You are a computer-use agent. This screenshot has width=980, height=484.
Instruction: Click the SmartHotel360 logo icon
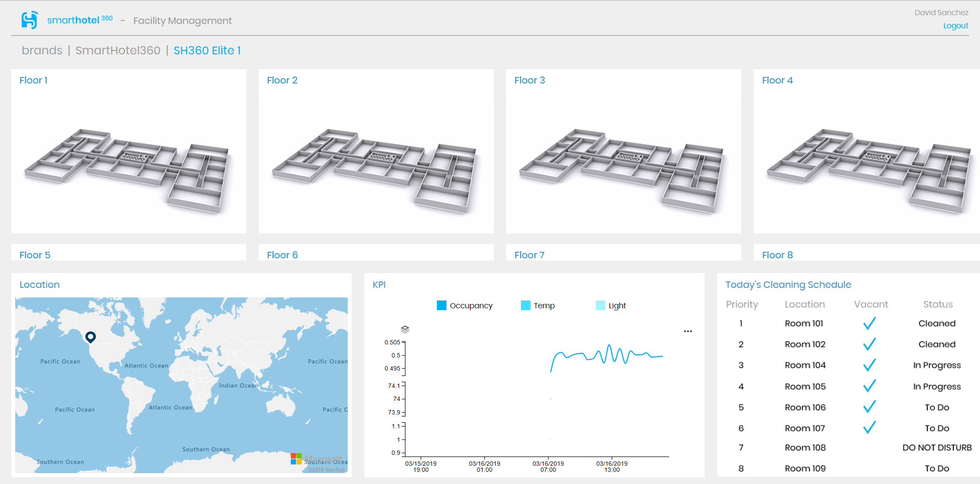[x=30, y=20]
